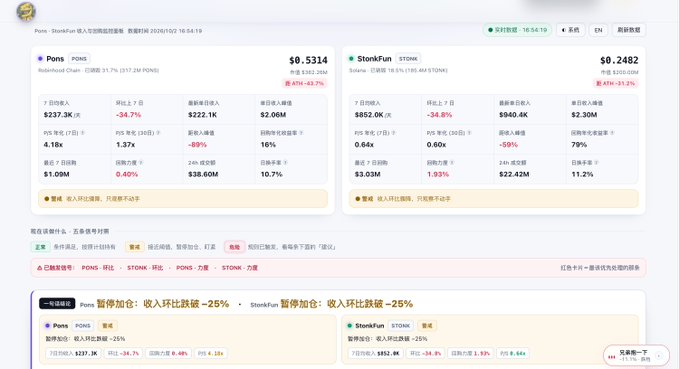Click StonkFun 24h 成交额 value $22.42M
The height and width of the screenshot is (369, 679).
pos(514,174)
